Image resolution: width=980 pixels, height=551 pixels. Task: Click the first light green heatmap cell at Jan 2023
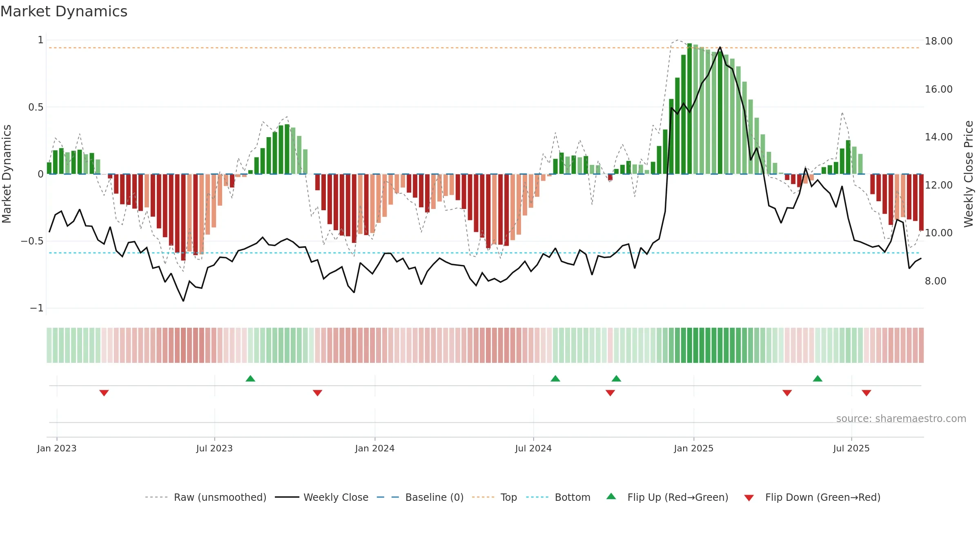[x=49, y=345]
